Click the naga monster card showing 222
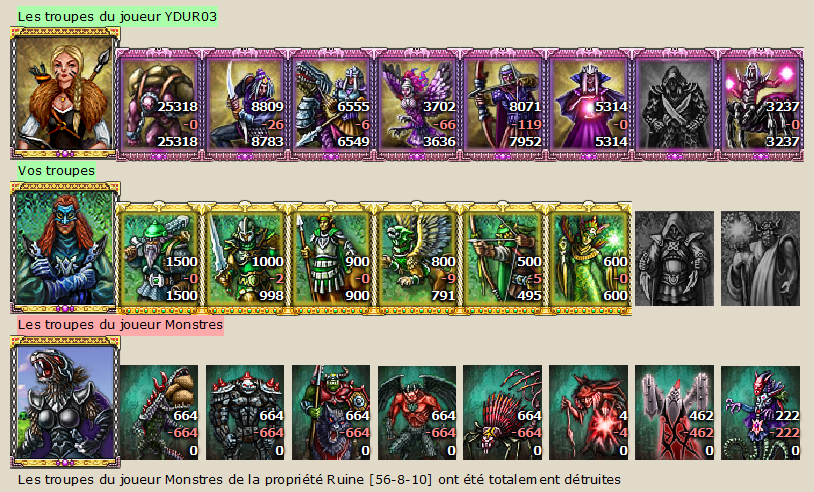This screenshot has width=814, height=492. coord(761,413)
